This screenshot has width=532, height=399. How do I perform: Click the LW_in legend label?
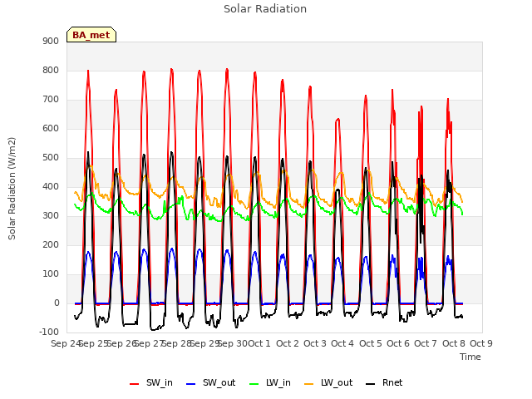pyautogui.click(x=278, y=382)
